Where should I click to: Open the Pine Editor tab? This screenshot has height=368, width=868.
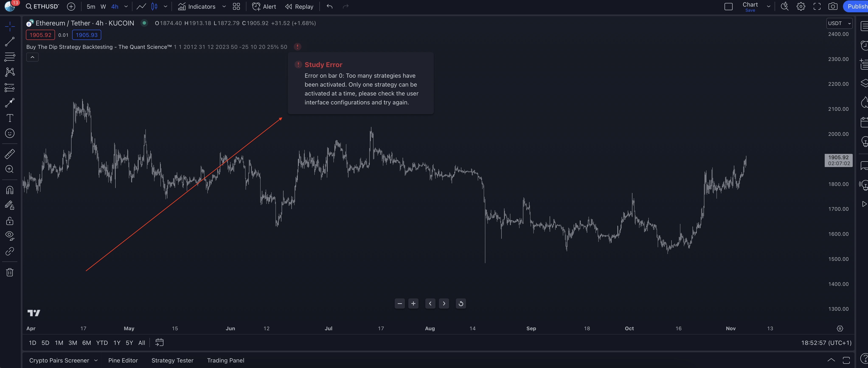click(x=123, y=360)
